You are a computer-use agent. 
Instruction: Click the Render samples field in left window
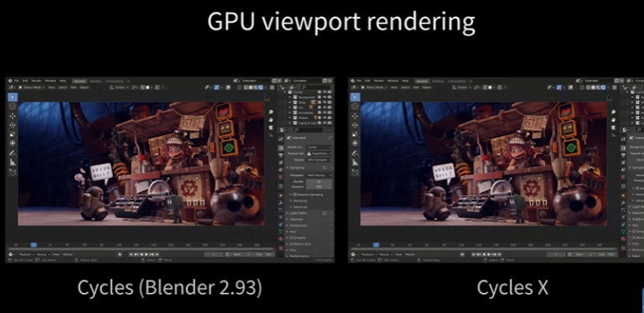(x=319, y=181)
